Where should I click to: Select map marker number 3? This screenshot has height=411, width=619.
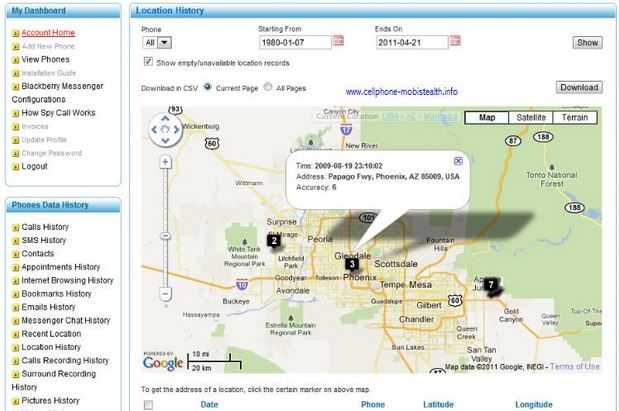[352, 265]
